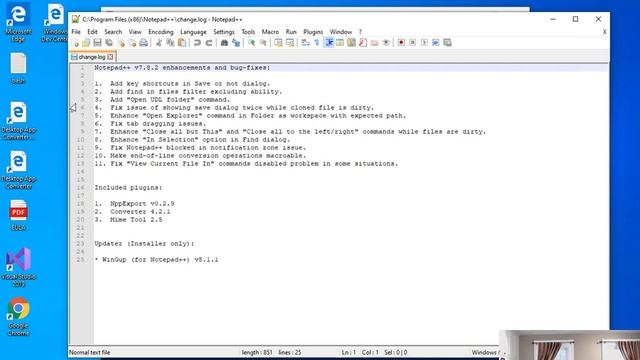Open the File menu
640x360 pixels.
[76, 32]
